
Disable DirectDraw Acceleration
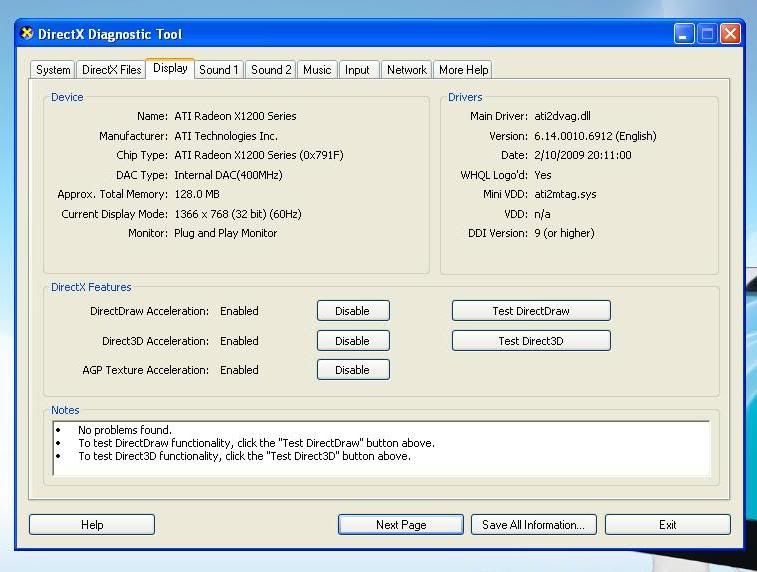tap(353, 311)
